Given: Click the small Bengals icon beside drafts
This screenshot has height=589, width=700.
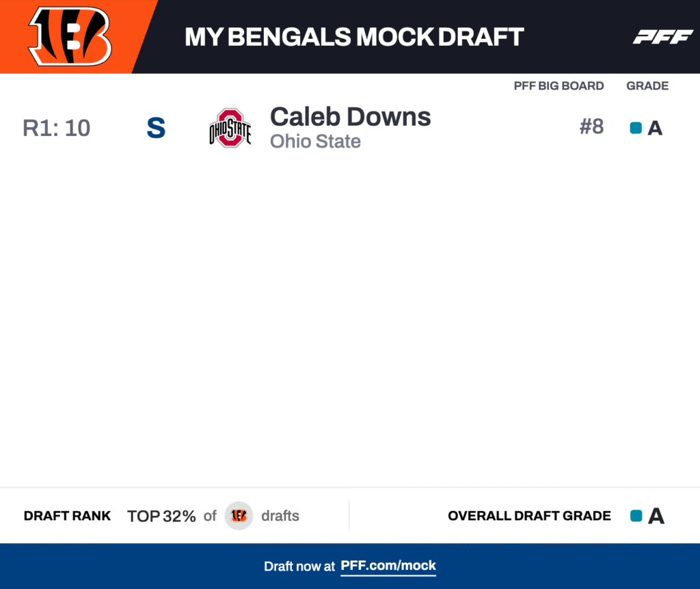Looking at the screenshot, I should tap(239, 516).
